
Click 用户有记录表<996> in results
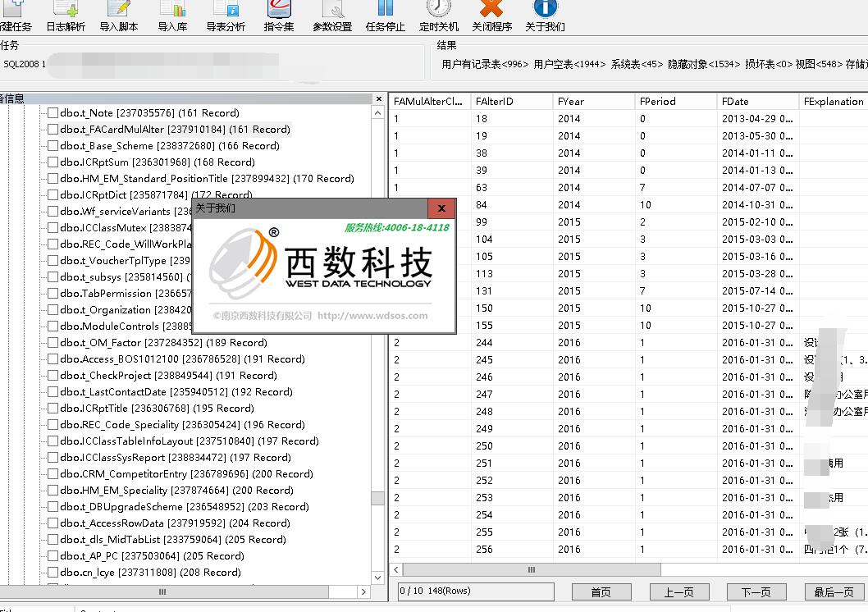(x=485, y=64)
